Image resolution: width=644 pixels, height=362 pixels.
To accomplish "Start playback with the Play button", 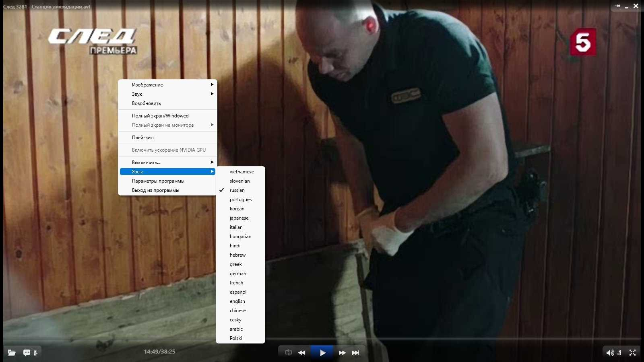I will (322, 353).
